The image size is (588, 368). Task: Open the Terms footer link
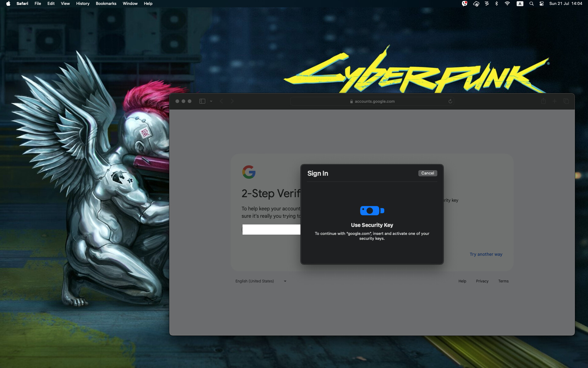[x=503, y=281]
